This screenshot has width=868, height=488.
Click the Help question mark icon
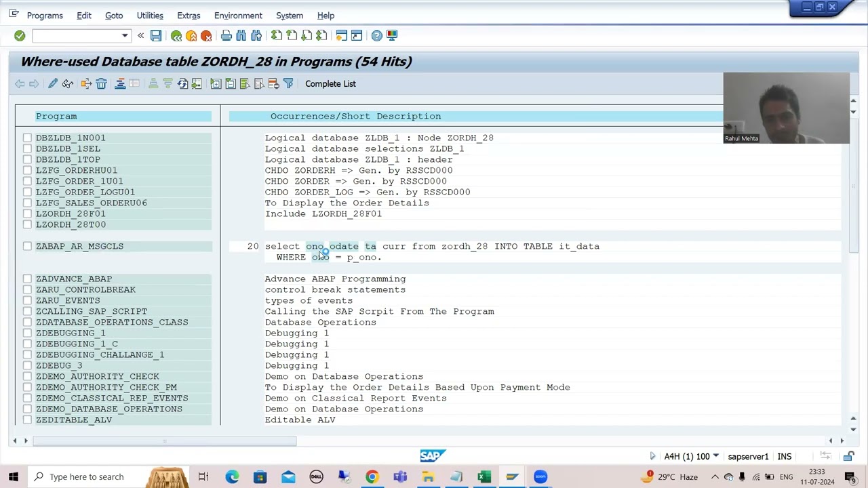377,35
